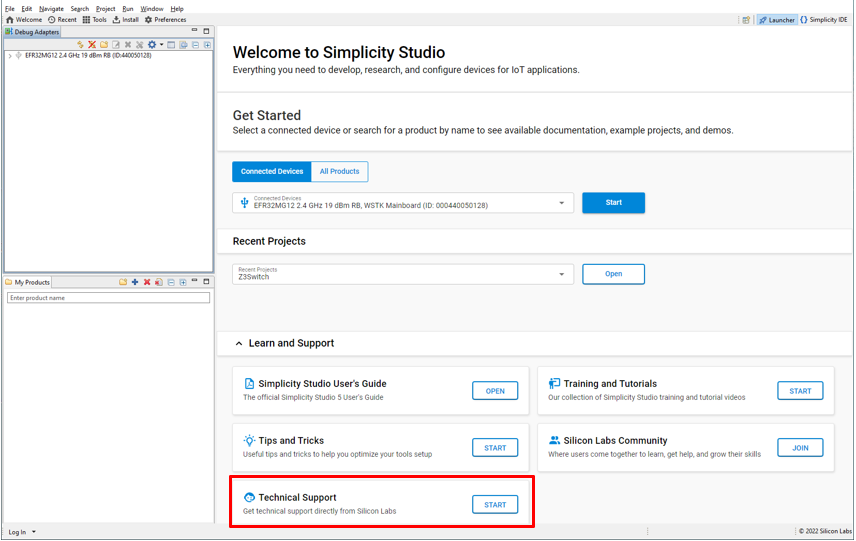Open the Recent Projects dropdown
This screenshot has height=541, width=856.
pyautogui.click(x=562, y=274)
